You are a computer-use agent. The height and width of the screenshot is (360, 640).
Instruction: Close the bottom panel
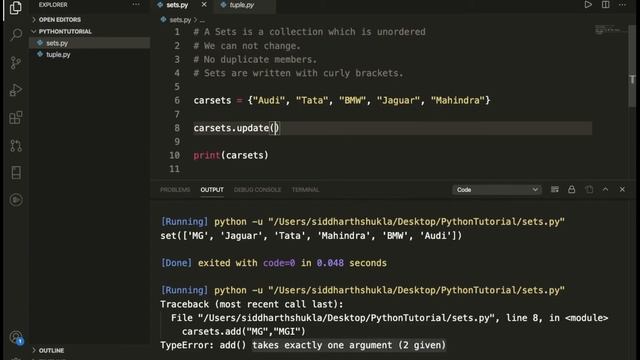pyautogui.click(x=622, y=189)
